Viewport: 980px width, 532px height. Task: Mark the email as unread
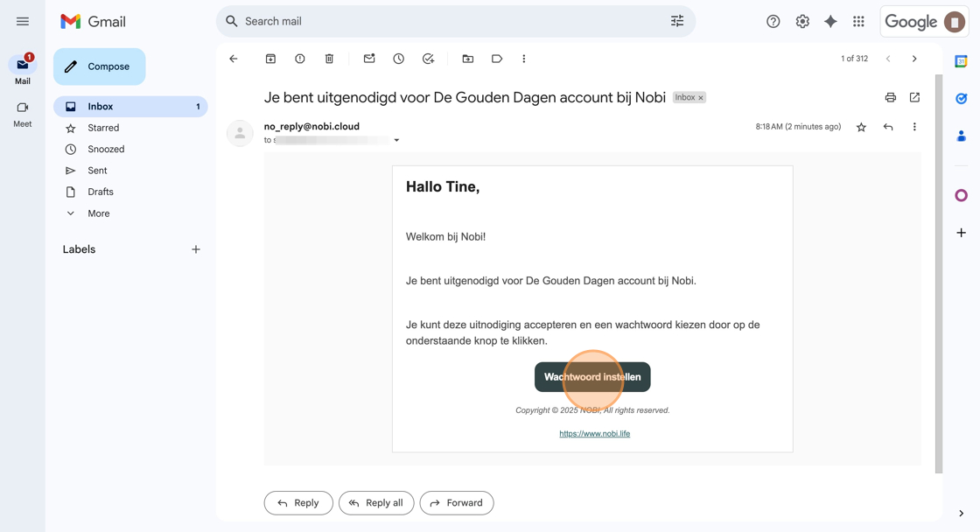coord(369,59)
